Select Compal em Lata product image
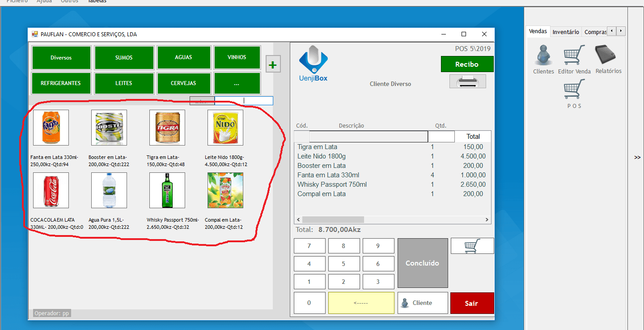Image resolution: width=644 pixels, height=330 pixels. point(225,190)
